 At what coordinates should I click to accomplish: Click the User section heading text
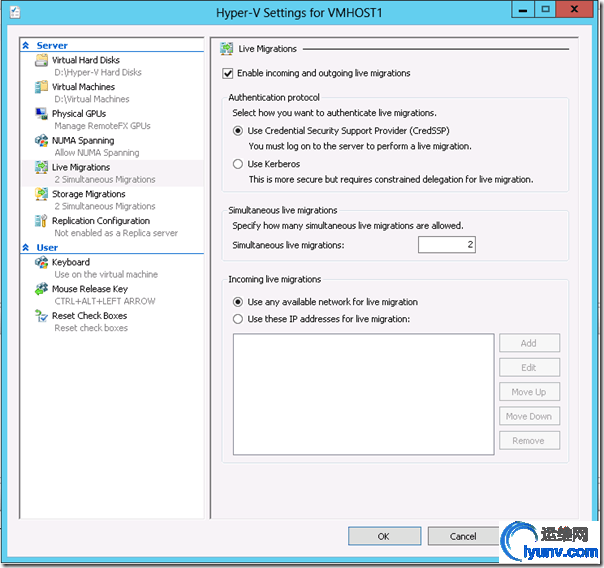pyautogui.click(x=47, y=248)
